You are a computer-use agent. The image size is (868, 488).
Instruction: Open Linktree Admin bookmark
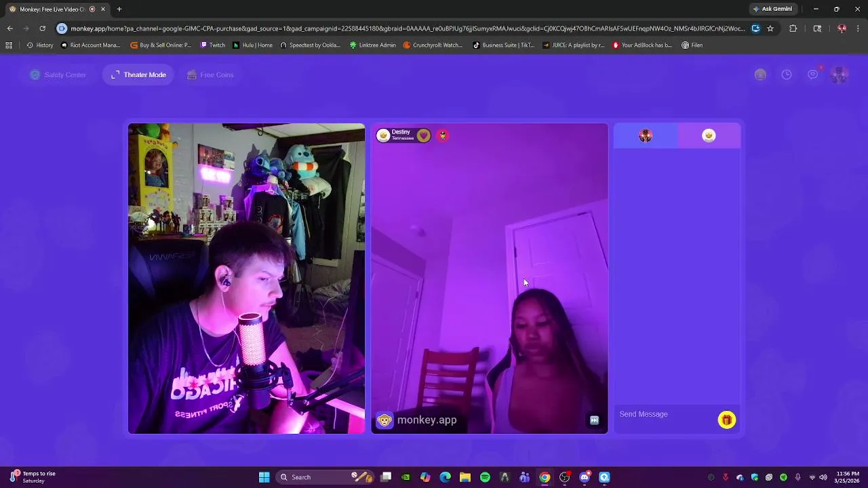pyautogui.click(x=372, y=45)
